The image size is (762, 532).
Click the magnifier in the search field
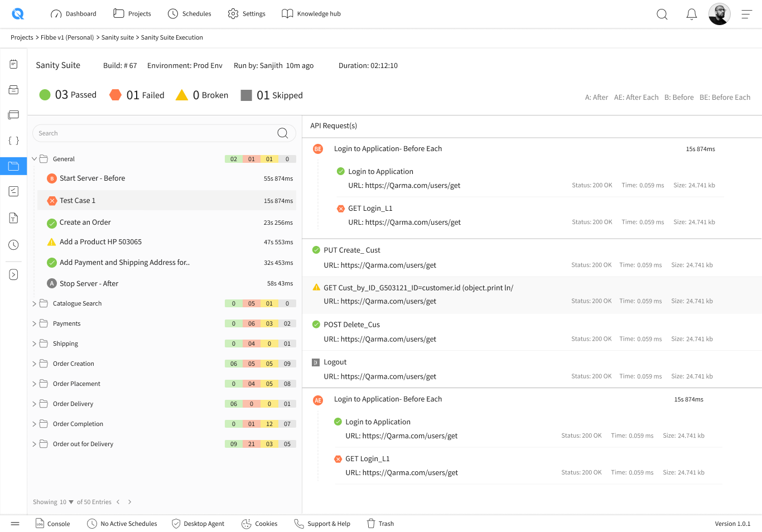pos(283,133)
